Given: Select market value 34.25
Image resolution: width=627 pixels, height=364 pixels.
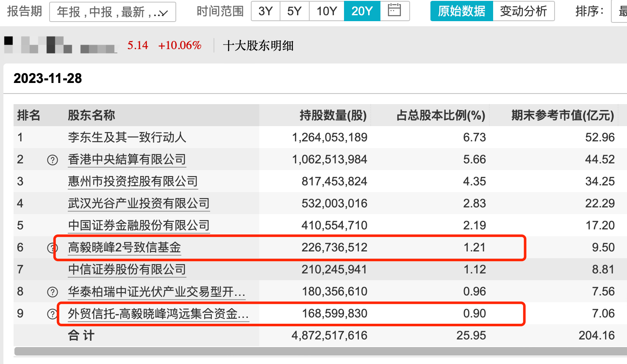Looking at the screenshot, I should 600,181.
